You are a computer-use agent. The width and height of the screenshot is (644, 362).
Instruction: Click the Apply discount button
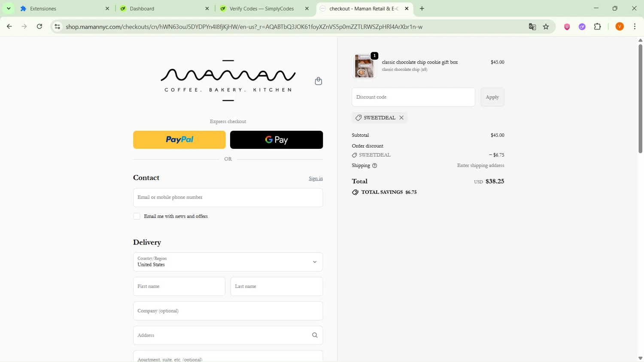pos(492,97)
